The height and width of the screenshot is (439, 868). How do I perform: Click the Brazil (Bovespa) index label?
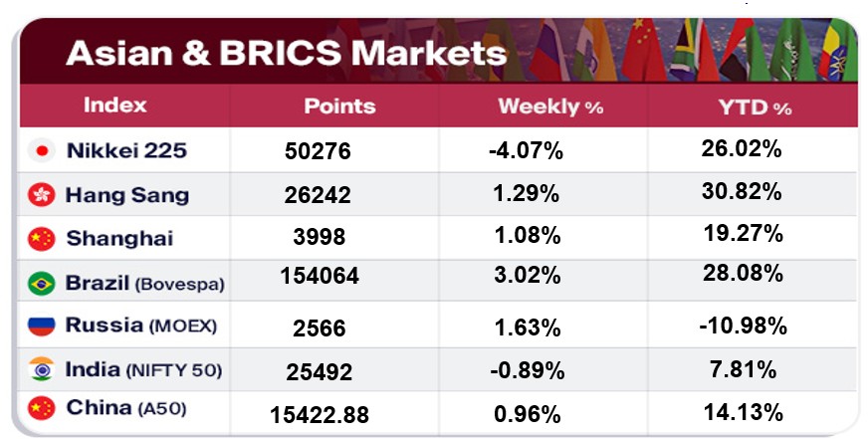pos(144,283)
